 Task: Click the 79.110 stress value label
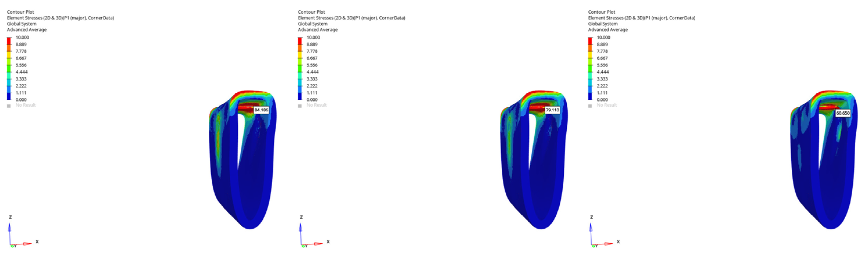(x=552, y=110)
